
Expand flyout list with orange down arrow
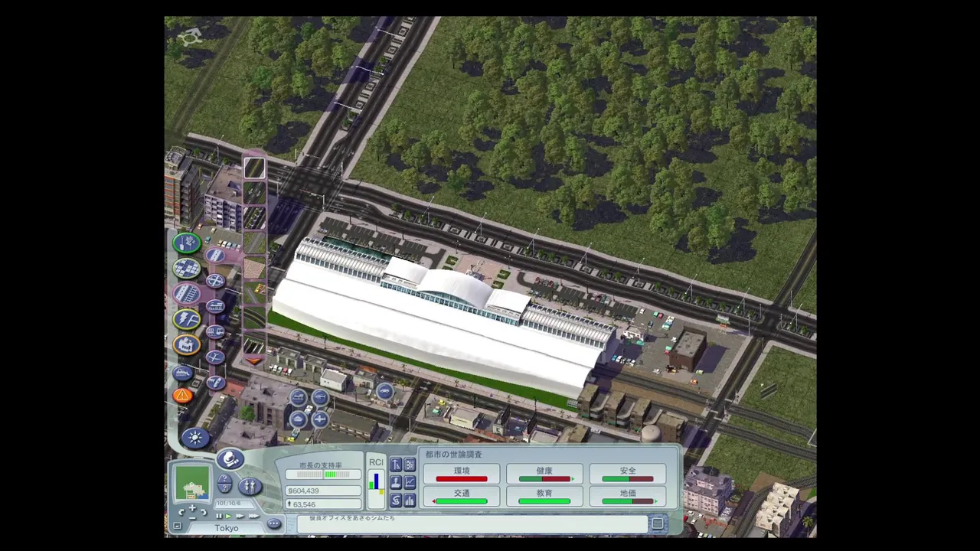254,360
